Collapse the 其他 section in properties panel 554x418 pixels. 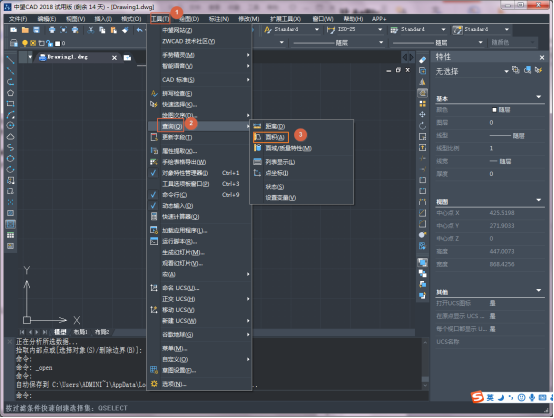(538, 290)
